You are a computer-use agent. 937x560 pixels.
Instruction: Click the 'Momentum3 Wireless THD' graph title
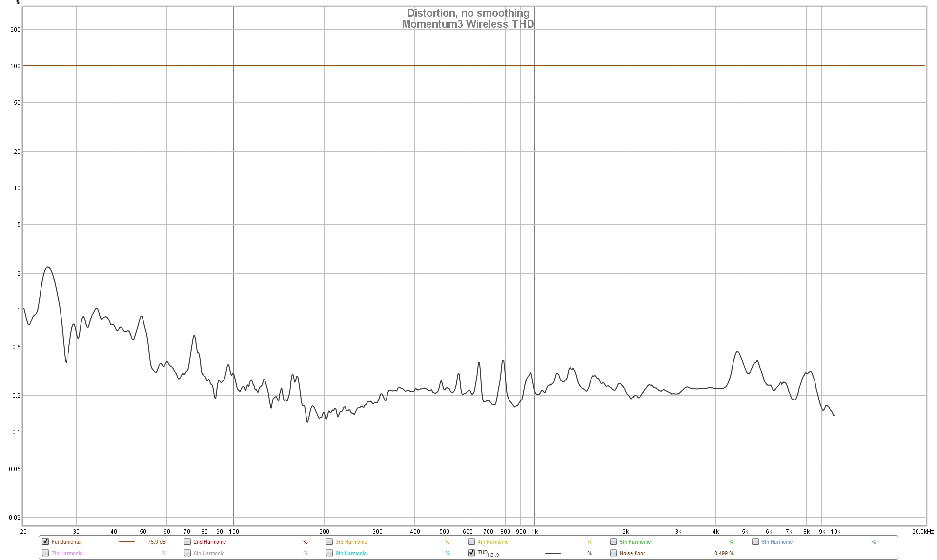click(468, 24)
